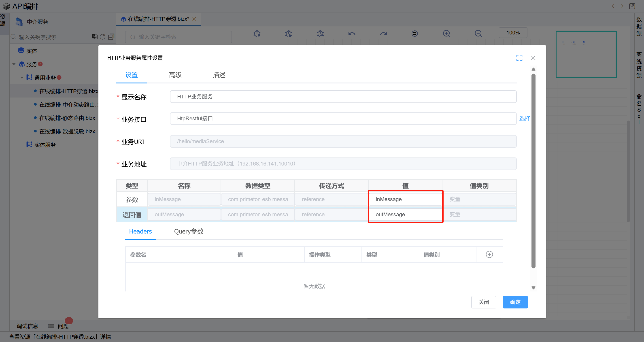Collapse the 服务 tree node

[14, 64]
